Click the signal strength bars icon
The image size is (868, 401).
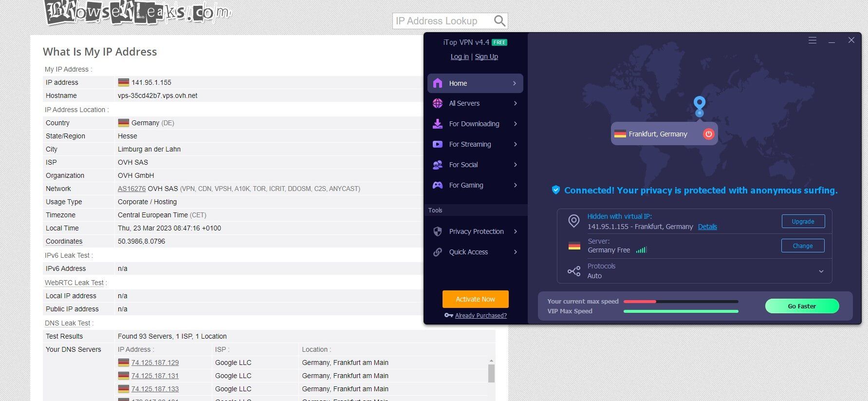(641, 250)
